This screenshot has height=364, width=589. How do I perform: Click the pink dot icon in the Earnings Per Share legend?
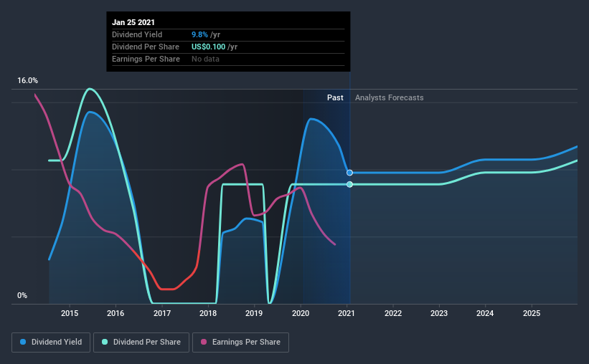click(x=204, y=342)
